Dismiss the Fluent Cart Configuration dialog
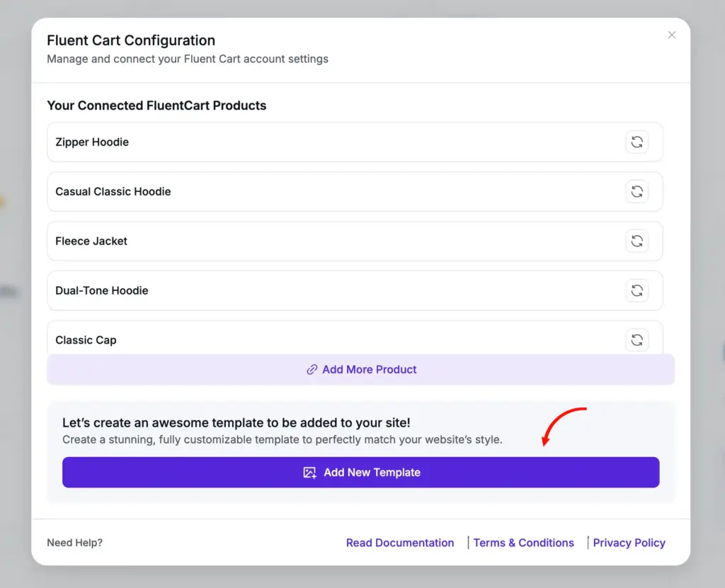Viewport: 725px width, 588px height. coord(671,35)
